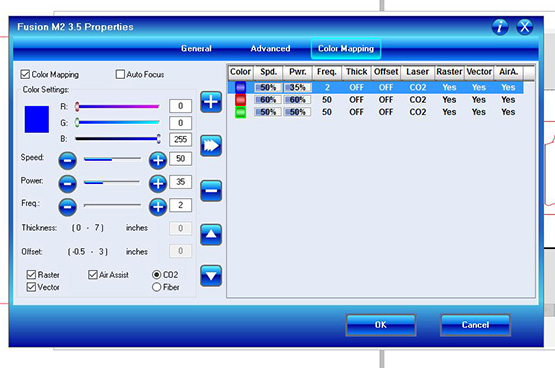This screenshot has height=368, width=555.
Task: Decrease Freq with minus button
Action: tap(68, 207)
